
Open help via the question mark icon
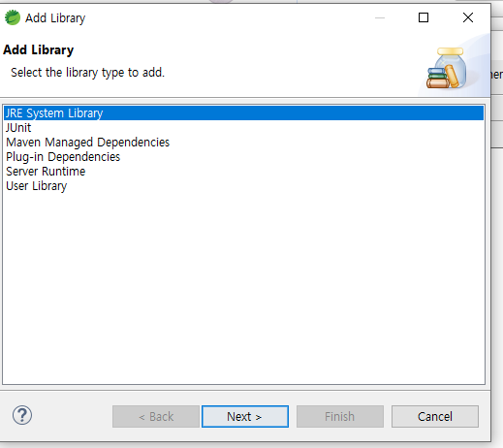pos(22,415)
